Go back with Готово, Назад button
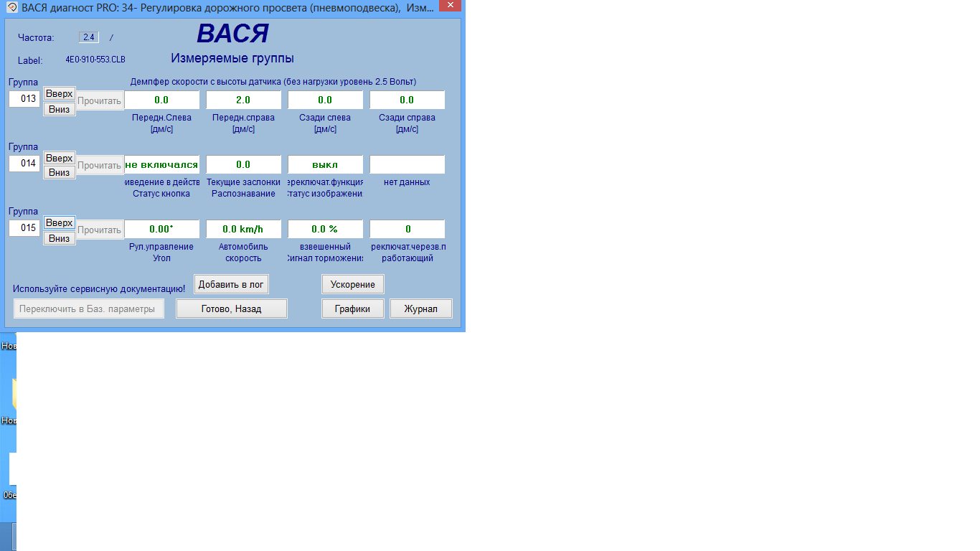980x551 pixels. tap(231, 309)
